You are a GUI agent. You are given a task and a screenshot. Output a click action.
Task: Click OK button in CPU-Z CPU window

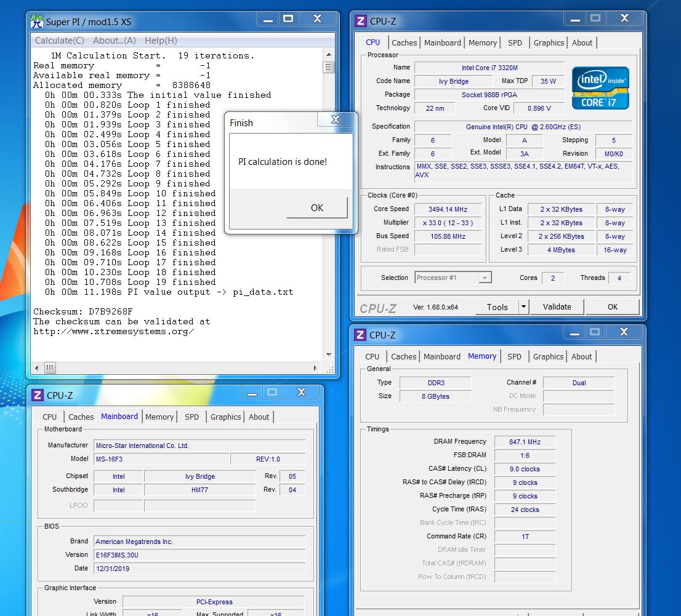(x=613, y=307)
